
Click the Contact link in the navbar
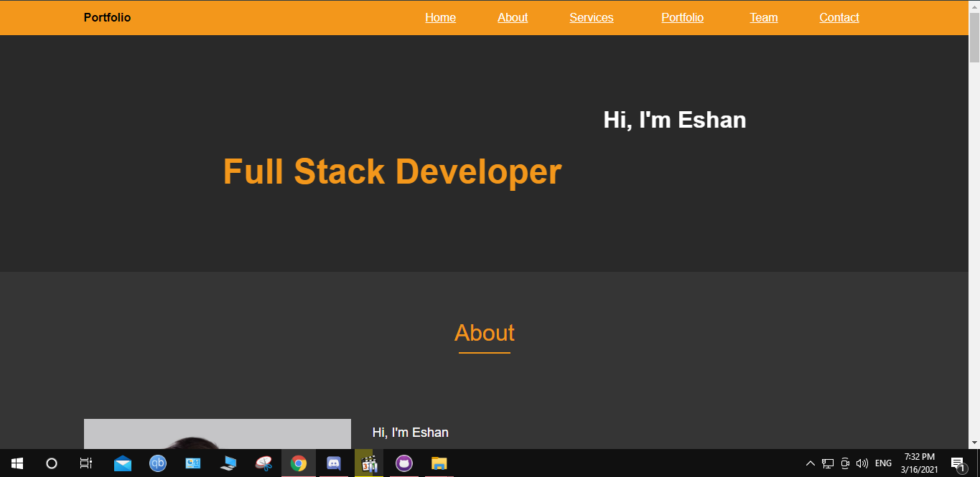coord(839,17)
